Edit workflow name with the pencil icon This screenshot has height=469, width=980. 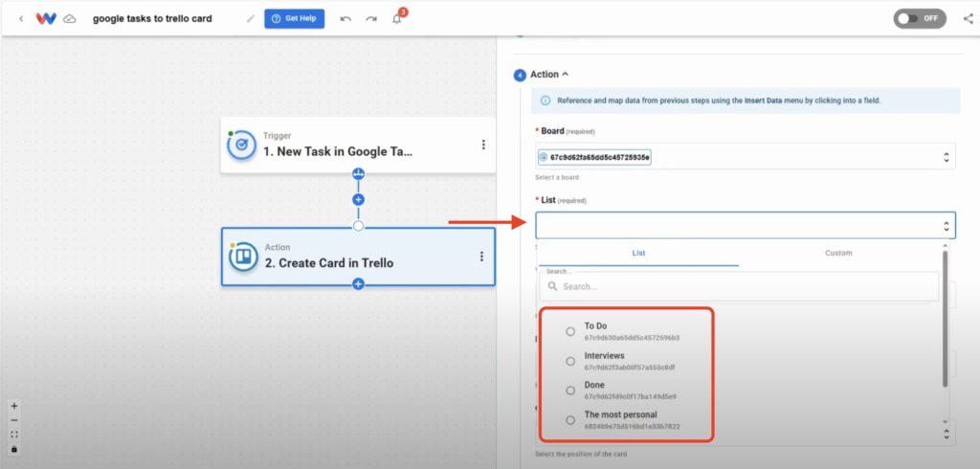click(251, 19)
